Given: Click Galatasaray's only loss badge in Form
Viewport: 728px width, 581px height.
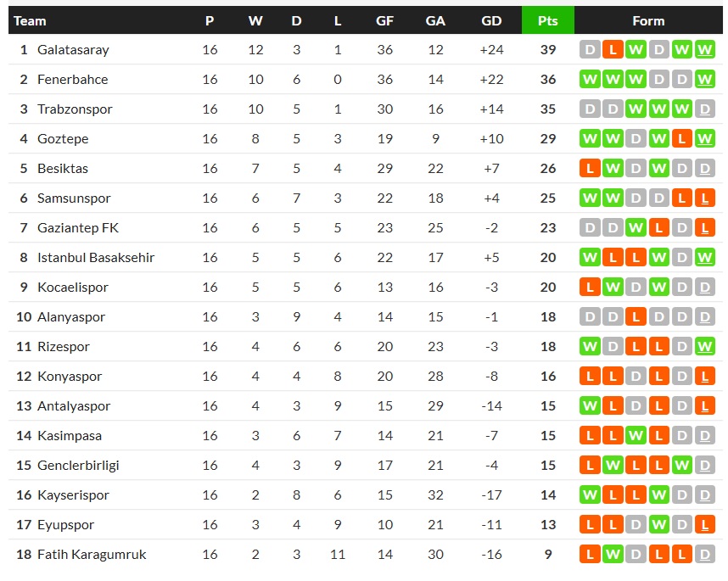Looking at the screenshot, I should point(613,50).
